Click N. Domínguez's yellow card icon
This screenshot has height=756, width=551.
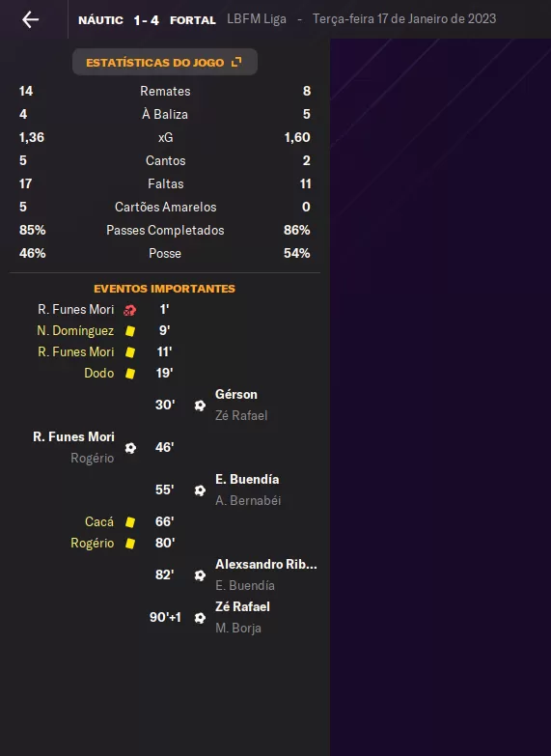coord(130,331)
